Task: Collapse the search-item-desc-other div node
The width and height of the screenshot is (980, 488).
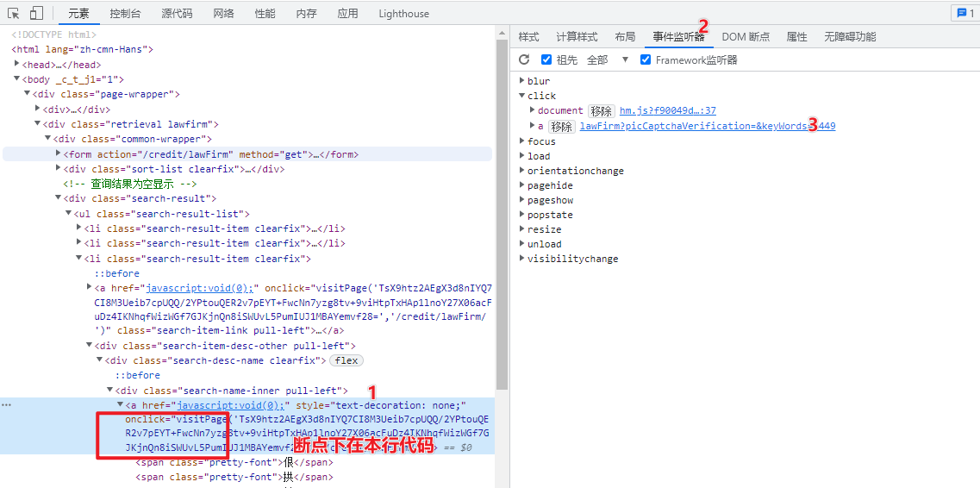Action: pos(89,346)
